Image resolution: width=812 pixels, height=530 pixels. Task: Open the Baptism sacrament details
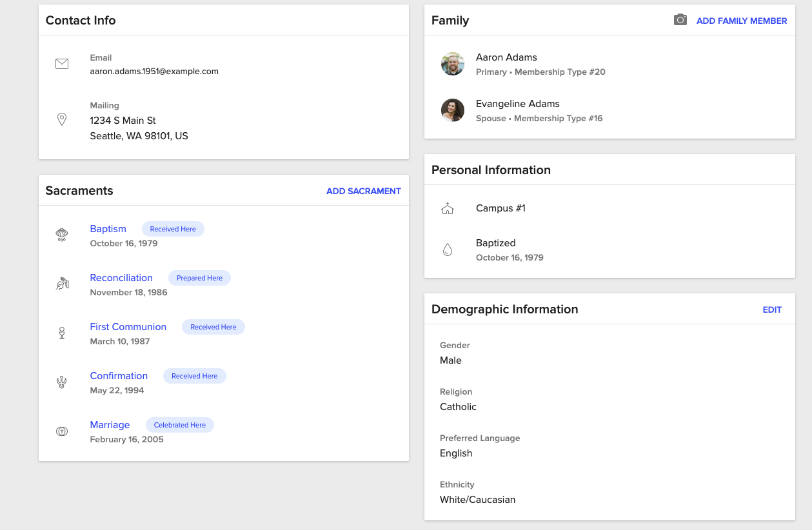(108, 228)
